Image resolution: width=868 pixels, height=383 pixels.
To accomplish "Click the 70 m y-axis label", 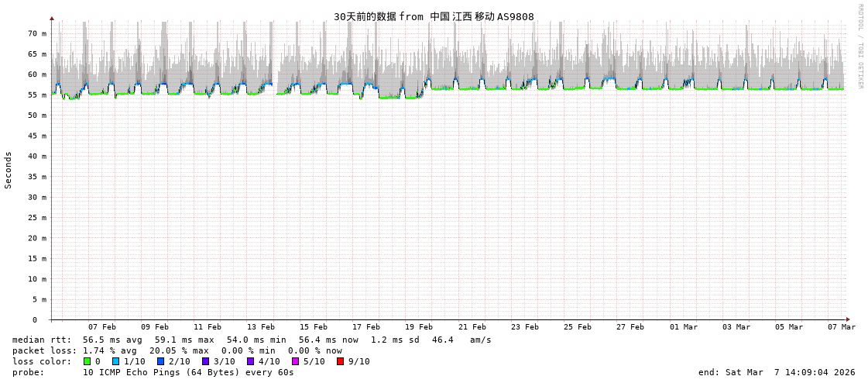I will coord(37,33).
